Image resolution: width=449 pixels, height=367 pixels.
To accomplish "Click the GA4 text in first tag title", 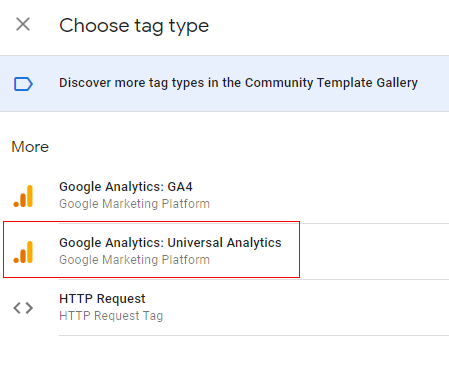I will point(180,187).
